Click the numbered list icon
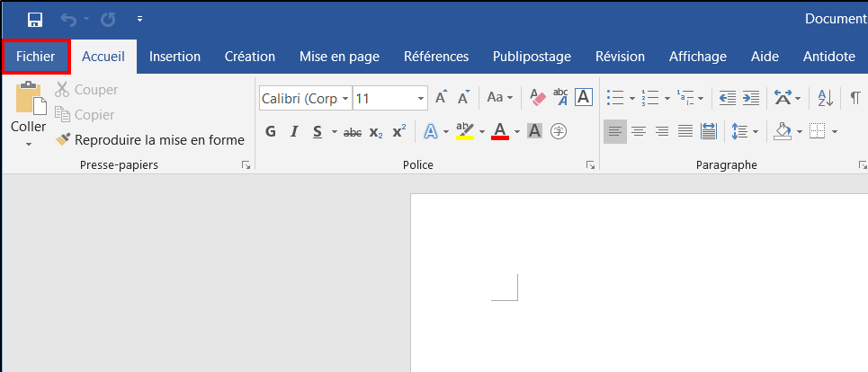 point(650,98)
